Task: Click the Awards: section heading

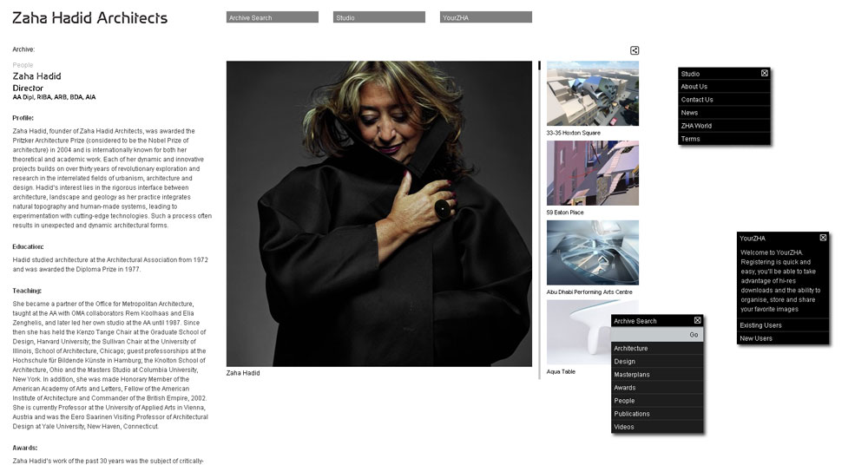Action: [x=25, y=448]
